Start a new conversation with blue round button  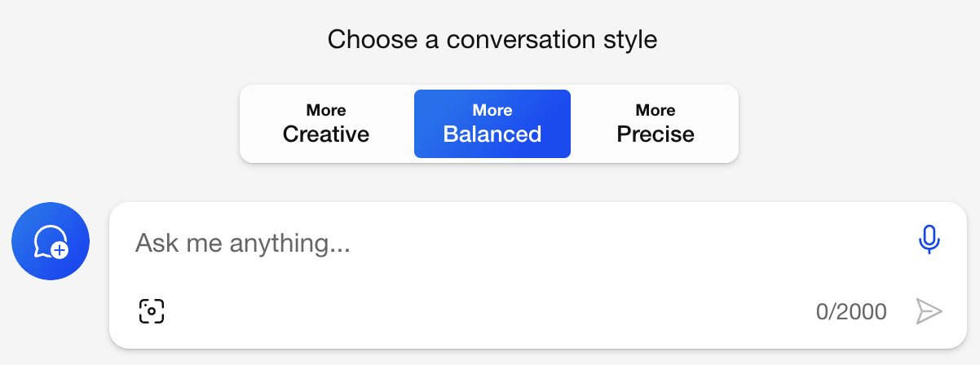(51, 241)
